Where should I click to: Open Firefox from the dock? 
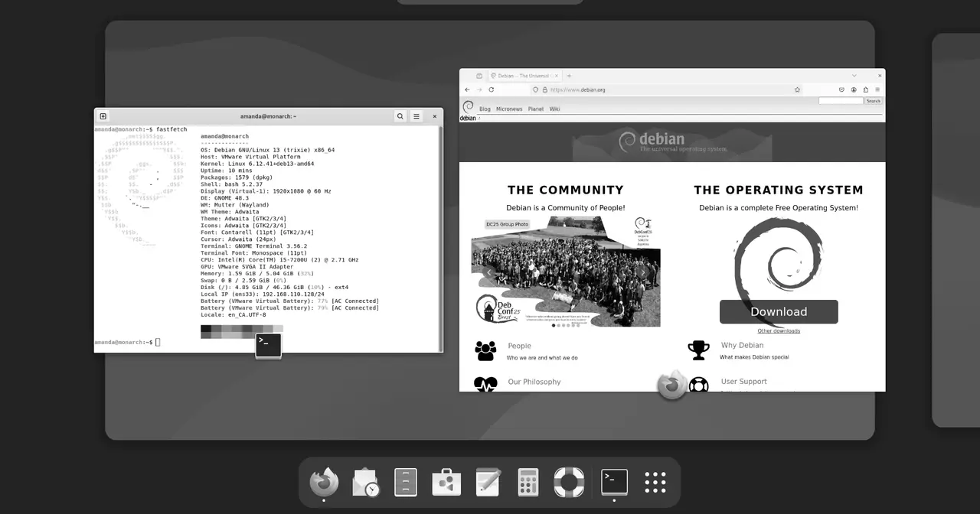[324, 482]
